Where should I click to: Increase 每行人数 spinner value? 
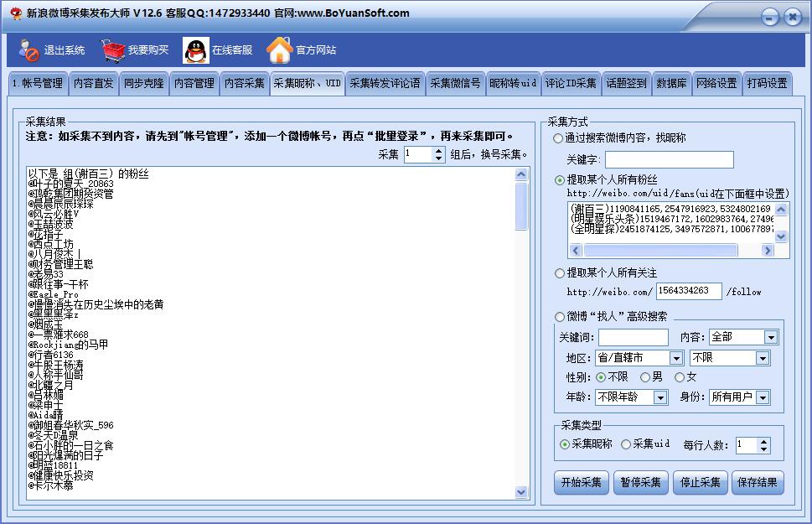coord(764,442)
